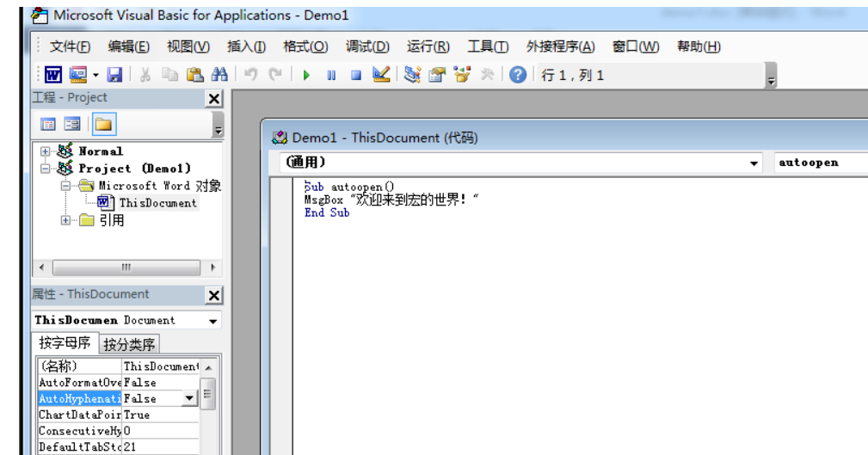
Task: Close the 工程 - Project panel
Action: click(x=213, y=99)
